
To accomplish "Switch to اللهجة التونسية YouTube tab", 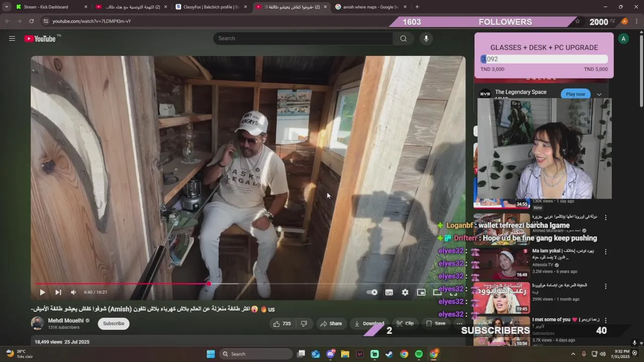I will (x=132, y=7).
